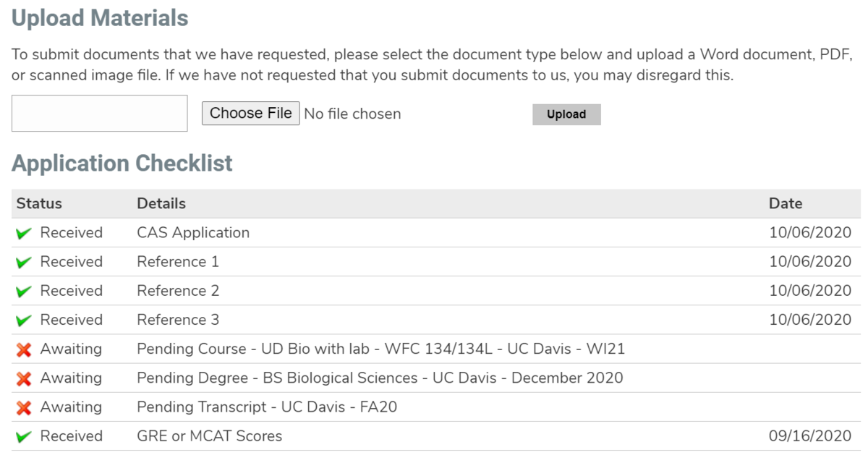Click the No file chosen text
The width and height of the screenshot is (868, 463).
coord(352,114)
